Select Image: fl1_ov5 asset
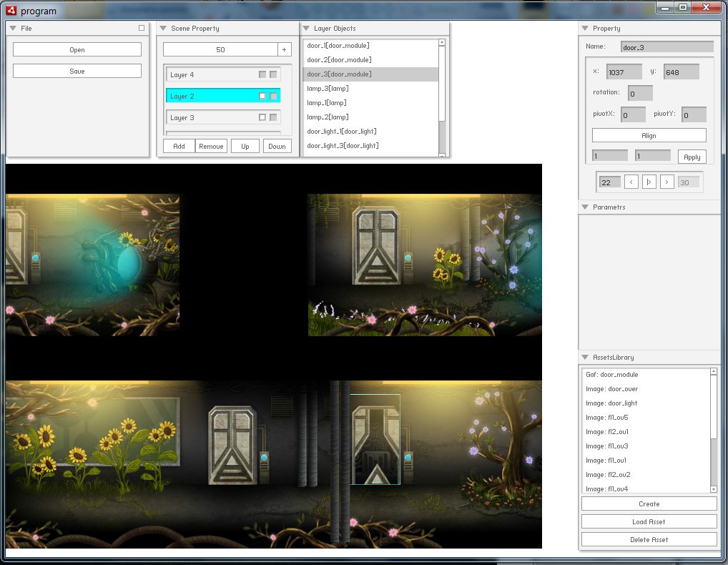This screenshot has width=728, height=565. click(646, 418)
